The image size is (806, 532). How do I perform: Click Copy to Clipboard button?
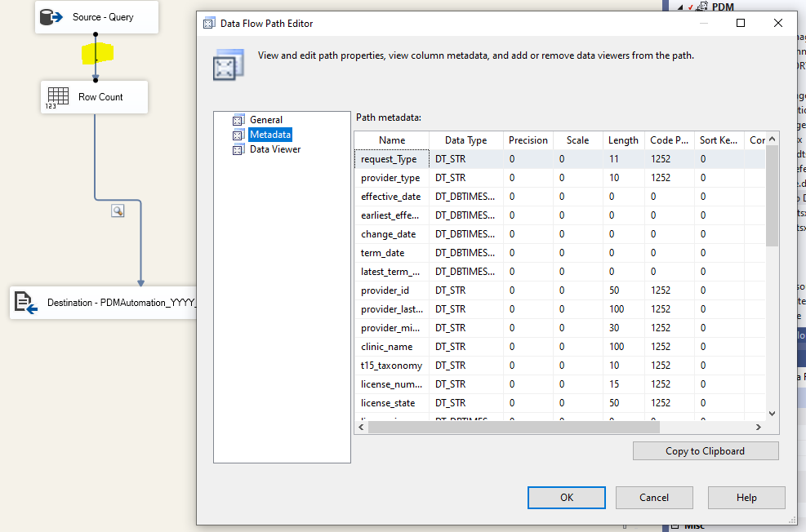[706, 451]
